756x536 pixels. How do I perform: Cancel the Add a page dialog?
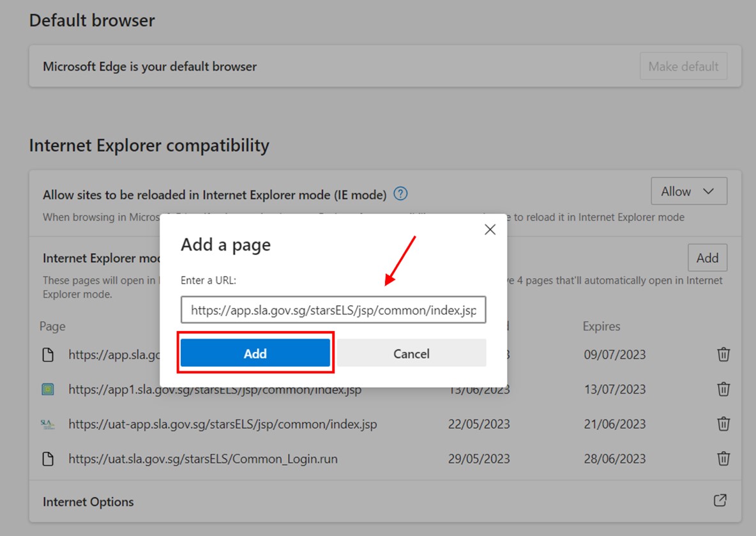pos(411,353)
